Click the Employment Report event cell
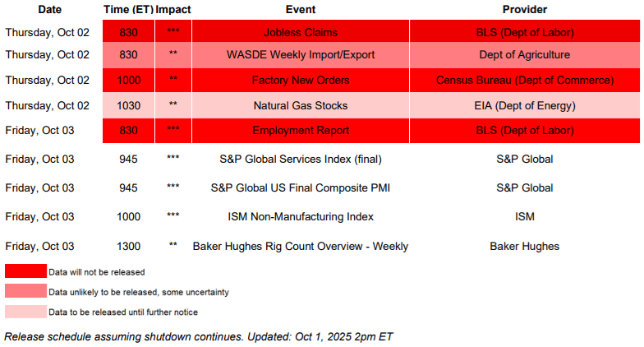Screen dimensions: 644x347 click(x=300, y=130)
